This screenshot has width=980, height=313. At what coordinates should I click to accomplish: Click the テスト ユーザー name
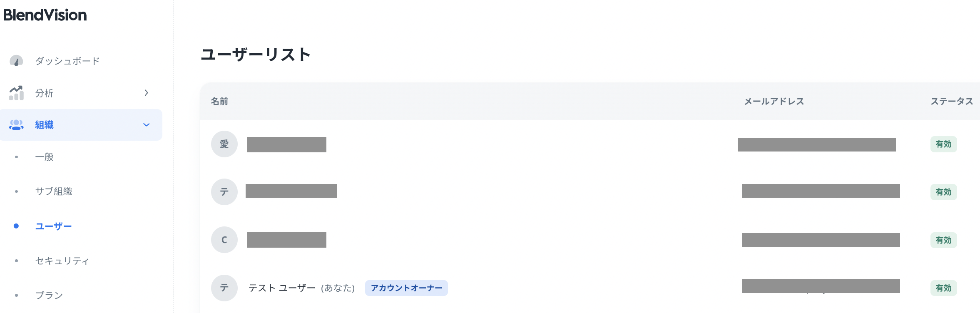pyautogui.click(x=282, y=288)
